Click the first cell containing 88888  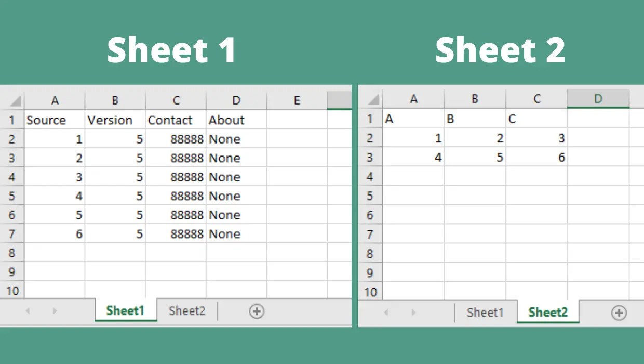click(x=176, y=139)
